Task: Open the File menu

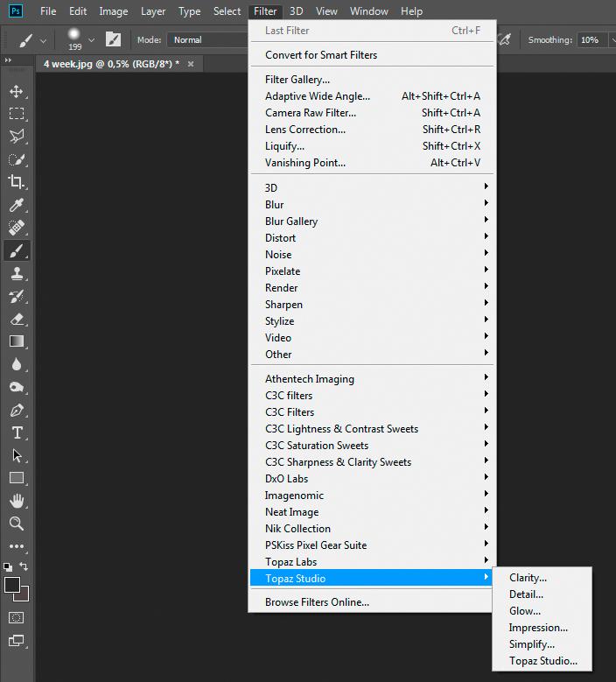Action: click(48, 11)
